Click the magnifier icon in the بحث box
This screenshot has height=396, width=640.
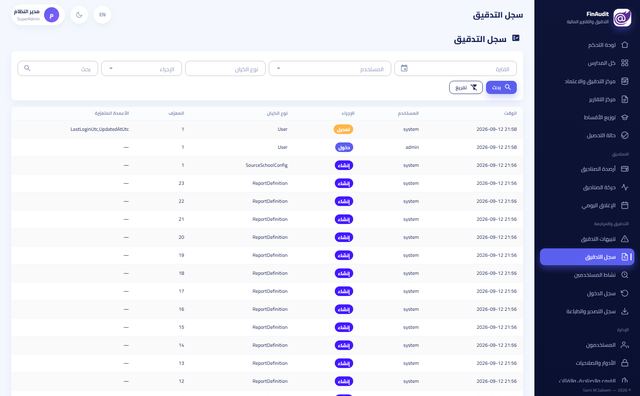coord(27,68)
